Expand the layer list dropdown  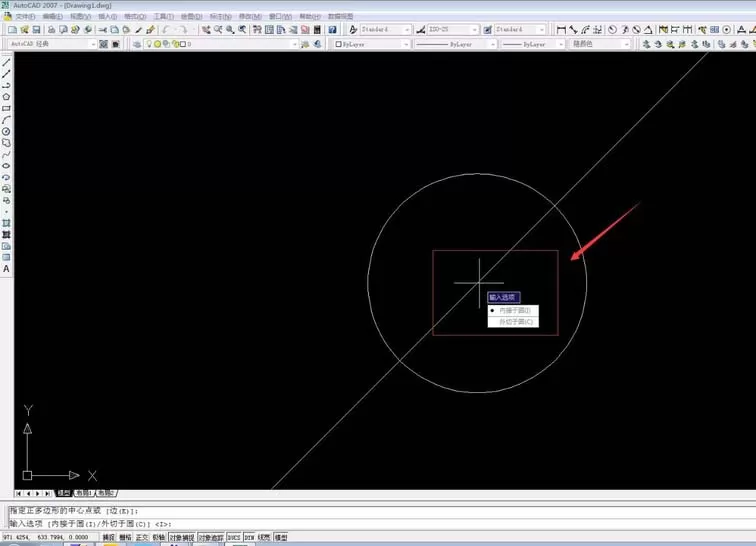tap(221, 44)
